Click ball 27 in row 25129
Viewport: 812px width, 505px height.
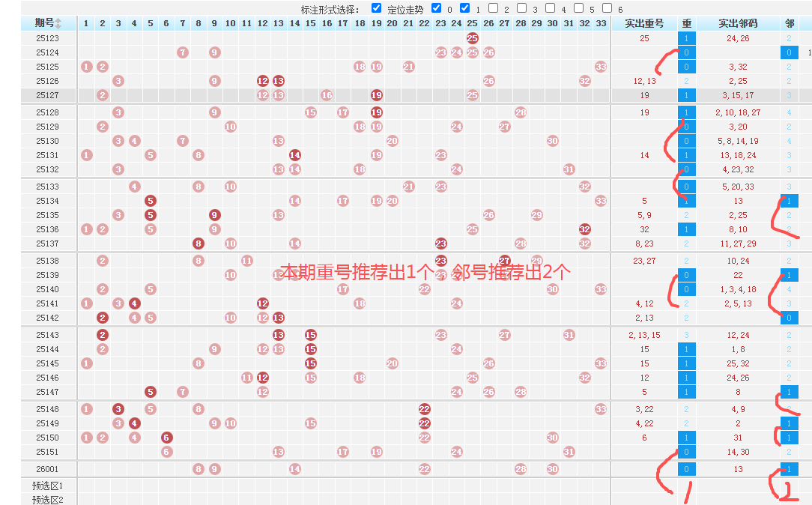[504, 127]
